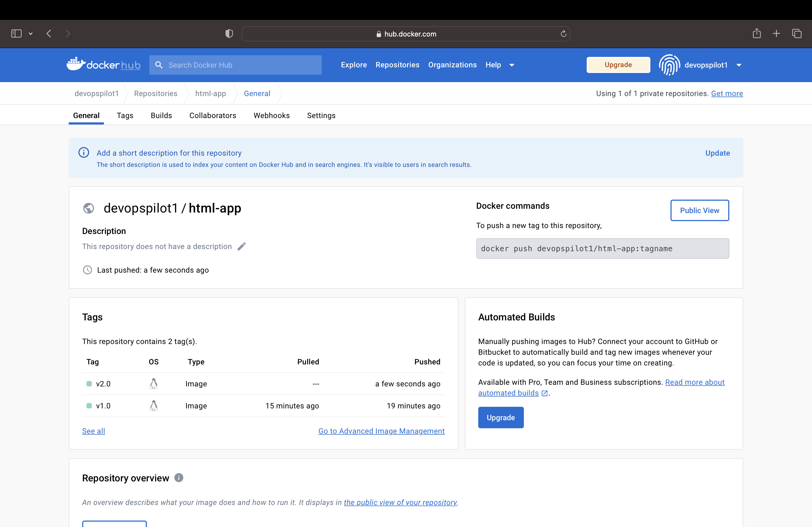The image size is (812, 527).
Task: Click 'a few seconds ago' pushed value
Action: pyautogui.click(x=408, y=384)
